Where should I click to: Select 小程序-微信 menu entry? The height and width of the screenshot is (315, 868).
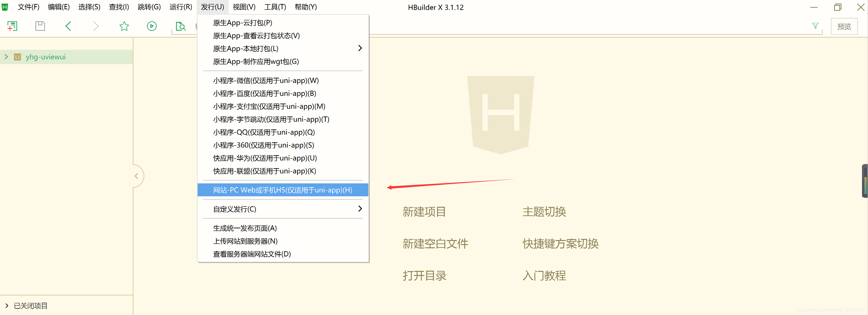pos(283,81)
